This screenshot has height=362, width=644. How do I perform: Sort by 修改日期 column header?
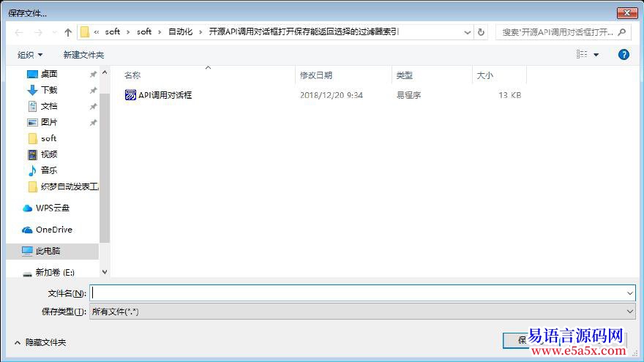[316, 75]
